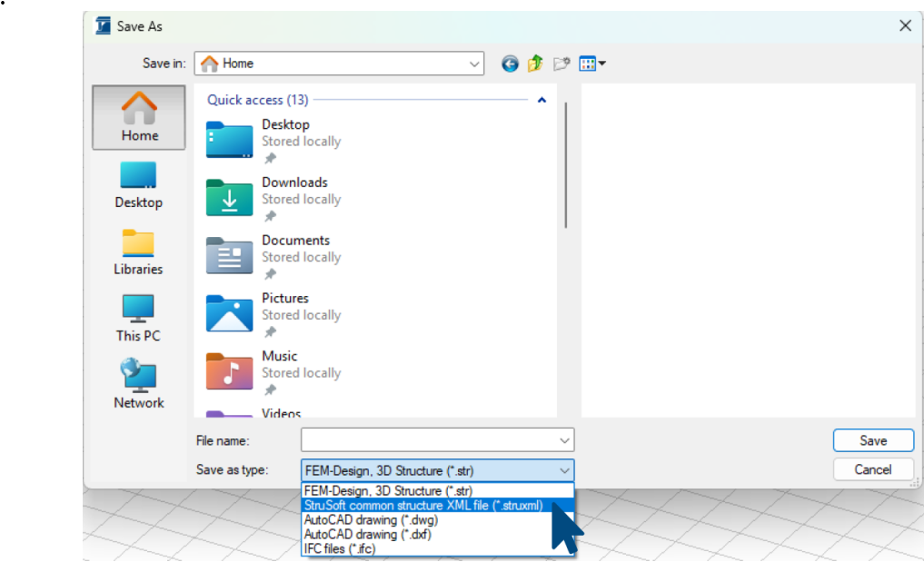The image size is (924, 562).
Task: Collapse the Save as type dropdown
Action: click(x=564, y=470)
